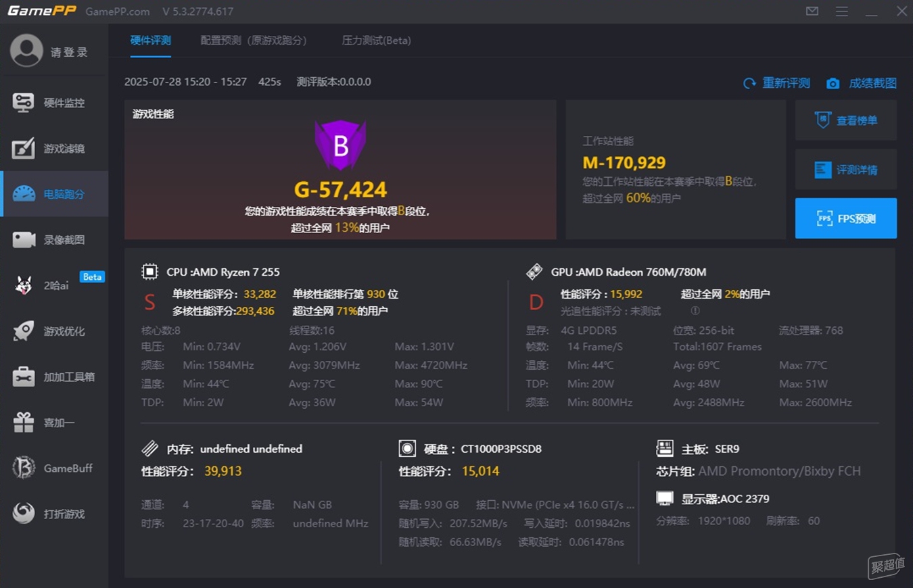Click the 请登录 login link
Viewport: 913px width, 588px height.
[69, 52]
